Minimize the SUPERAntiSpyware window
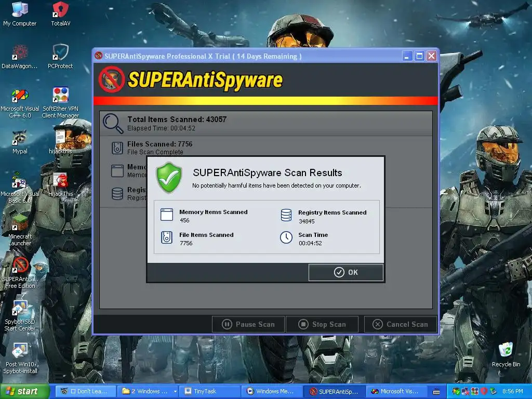Viewport: 532px width, 399px height. pos(407,56)
